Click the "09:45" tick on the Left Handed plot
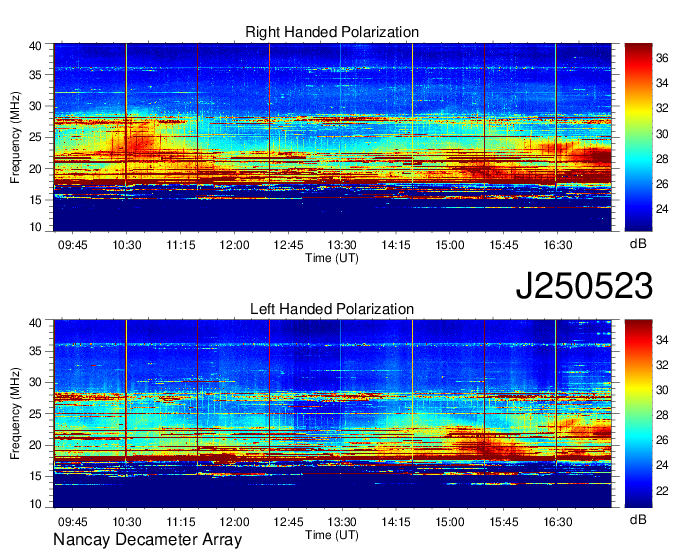This screenshot has height=552, width=680. (72, 522)
